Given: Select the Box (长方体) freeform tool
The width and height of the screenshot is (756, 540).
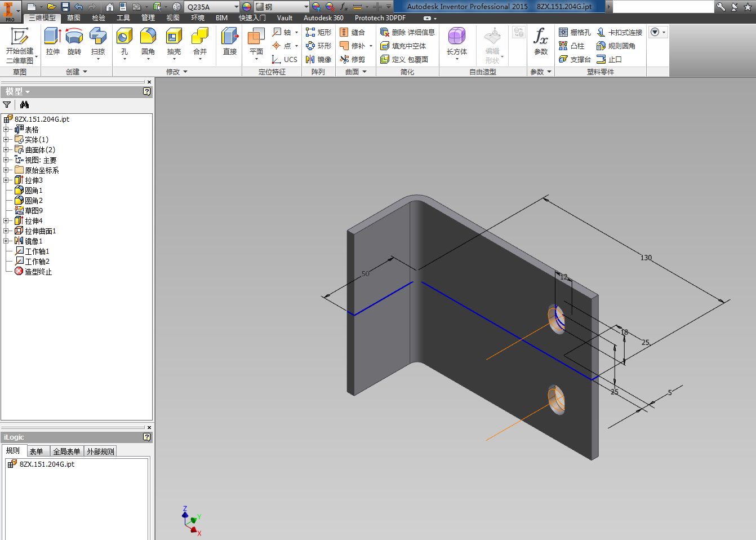Looking at the screenshot, I should (x=457, y=43).
